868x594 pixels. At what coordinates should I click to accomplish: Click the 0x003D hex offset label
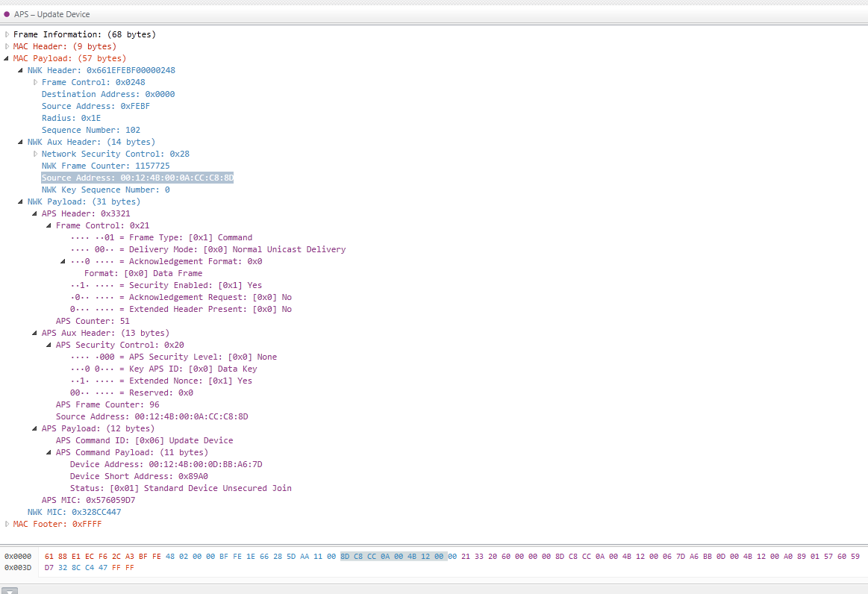tap(18, 567)
